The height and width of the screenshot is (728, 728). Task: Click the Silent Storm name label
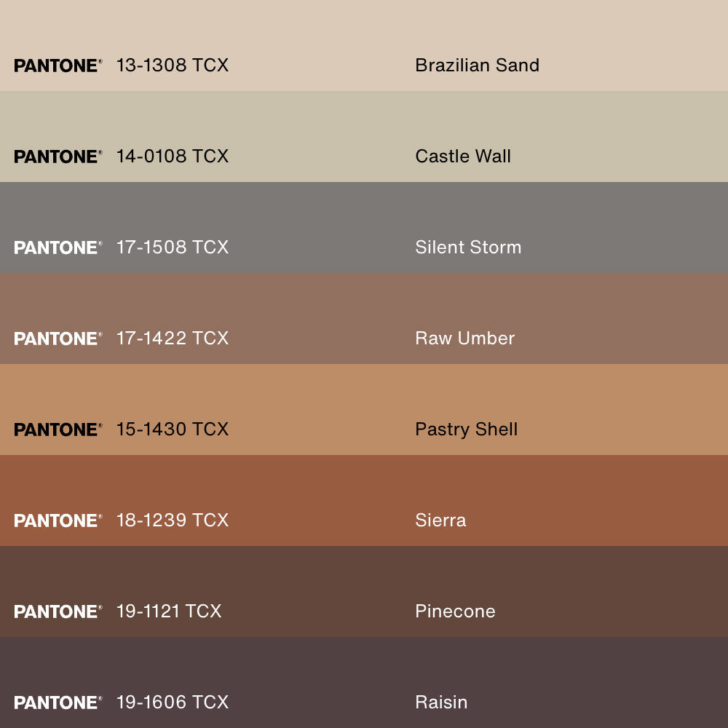coord(468,248)
